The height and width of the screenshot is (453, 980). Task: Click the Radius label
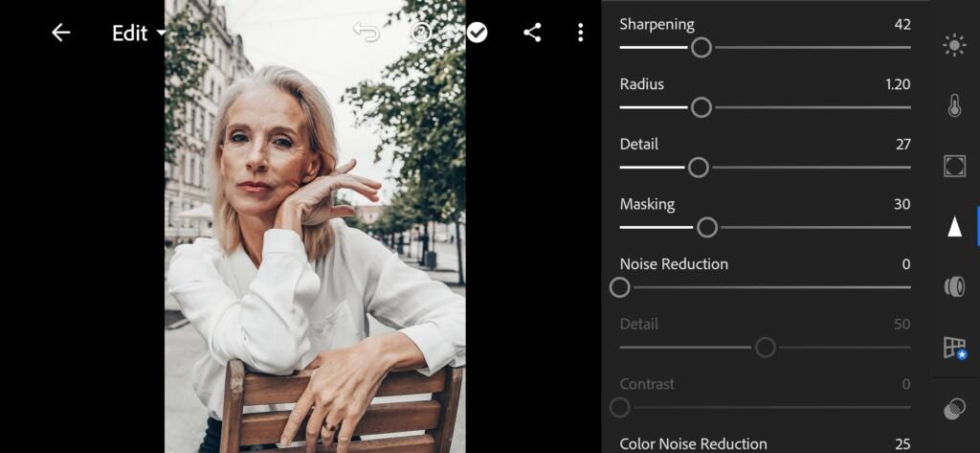[x=642, y=84]
